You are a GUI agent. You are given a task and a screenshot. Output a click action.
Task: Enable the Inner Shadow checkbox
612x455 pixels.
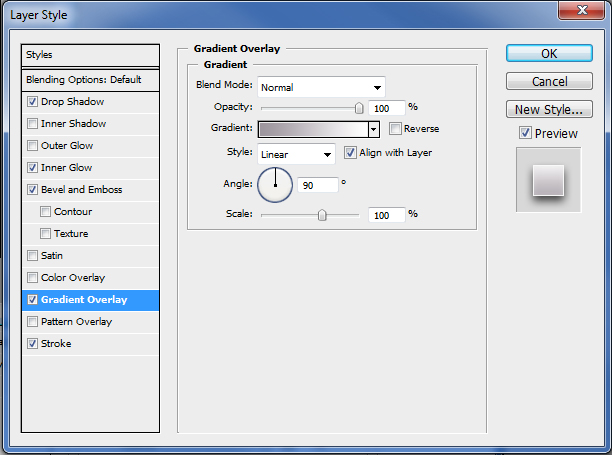32,124
